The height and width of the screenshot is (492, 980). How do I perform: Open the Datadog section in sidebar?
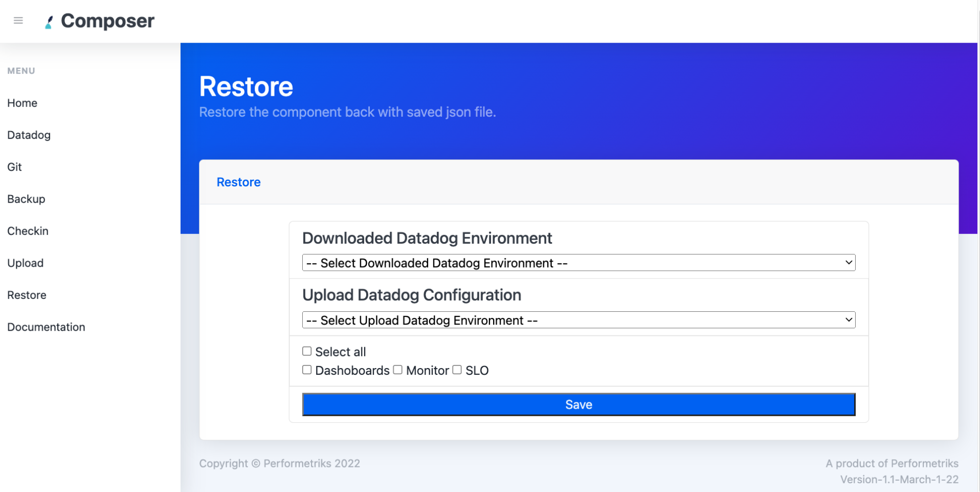pos(29,135)
